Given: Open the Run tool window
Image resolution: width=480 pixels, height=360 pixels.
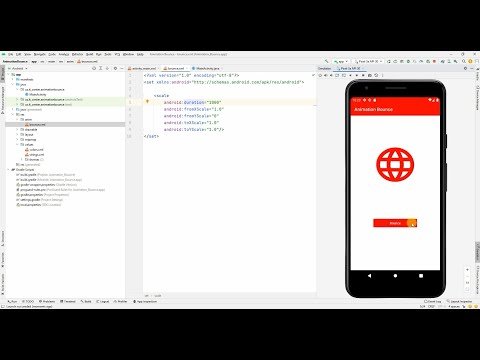Looking at the screenshot, I should (x=12, y=301).
